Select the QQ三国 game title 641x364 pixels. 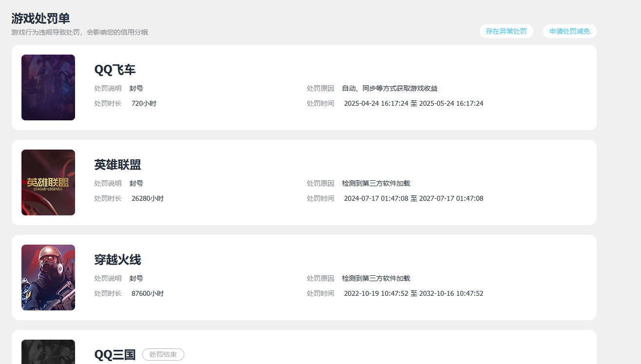[x=115, y=355]
